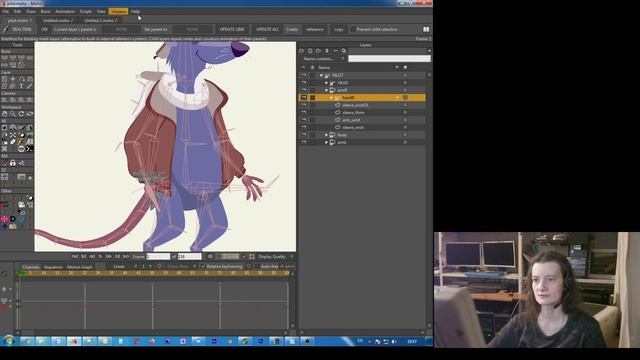Click the Create button in options bar
This screenshot has width=640, height=360.
pos(292,29)
